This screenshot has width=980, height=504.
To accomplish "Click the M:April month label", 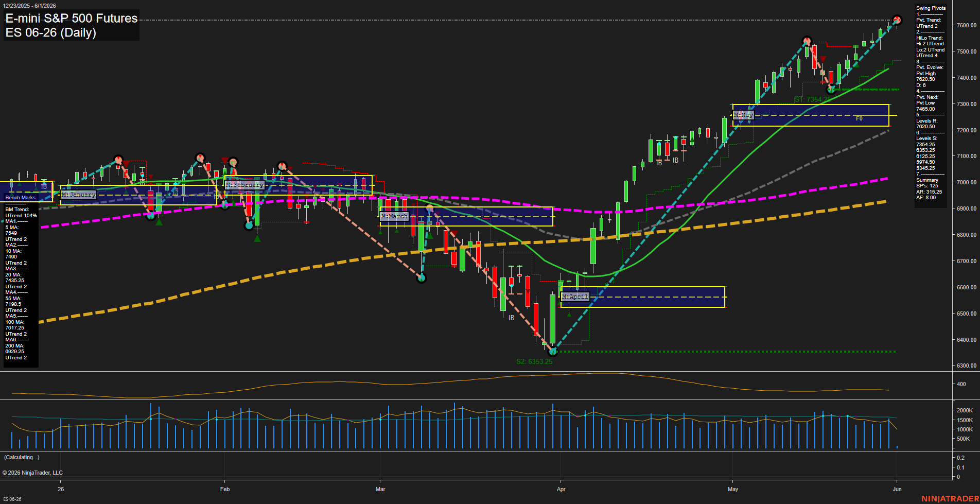I will [575, 297].
